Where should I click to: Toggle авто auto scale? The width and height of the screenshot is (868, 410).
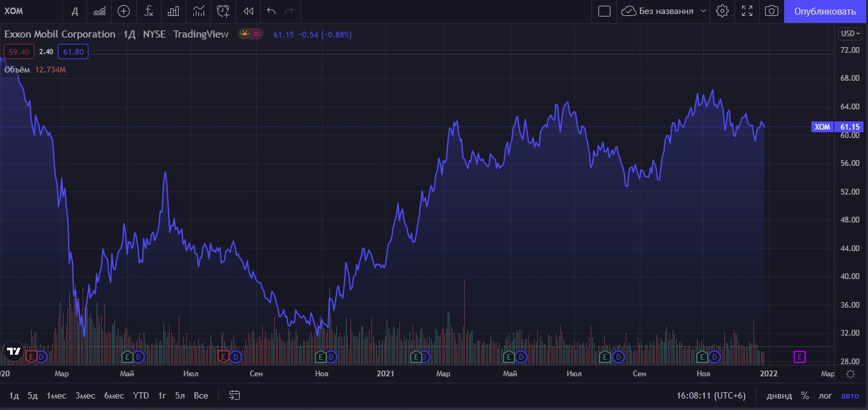[x=850, y=395]
